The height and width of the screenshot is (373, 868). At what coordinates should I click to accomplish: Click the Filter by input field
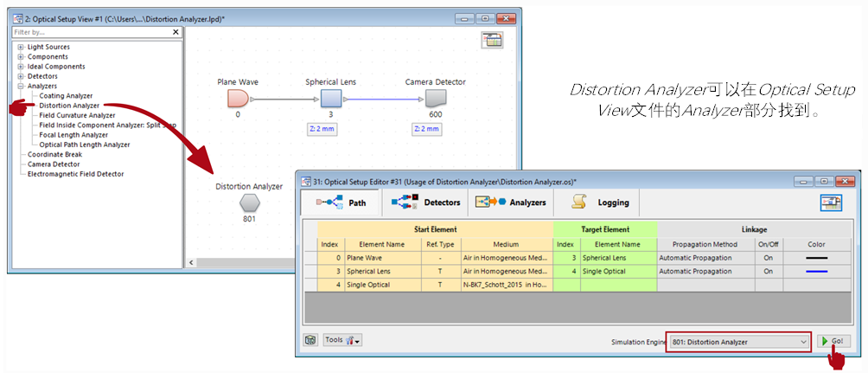click(92, 32)
